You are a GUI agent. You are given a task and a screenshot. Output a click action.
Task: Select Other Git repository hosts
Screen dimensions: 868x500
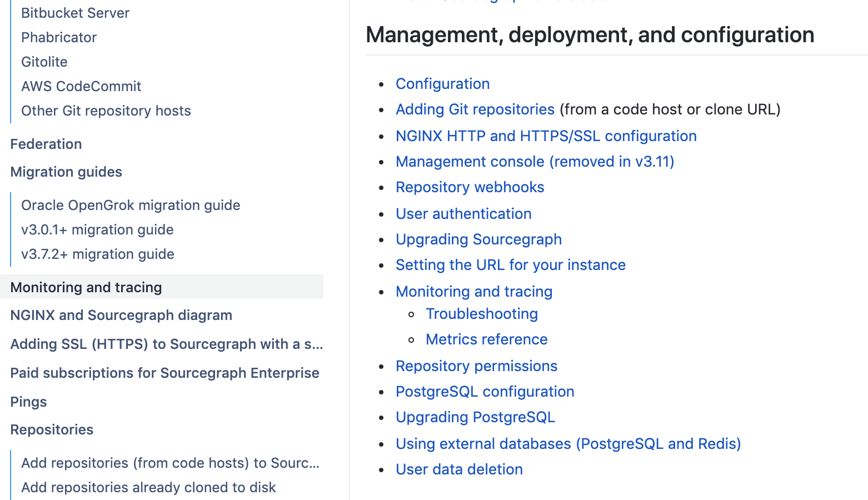click(106, 111)
